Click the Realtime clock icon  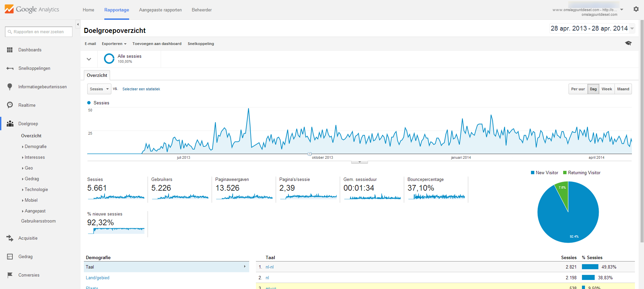[x=10, y=105]
